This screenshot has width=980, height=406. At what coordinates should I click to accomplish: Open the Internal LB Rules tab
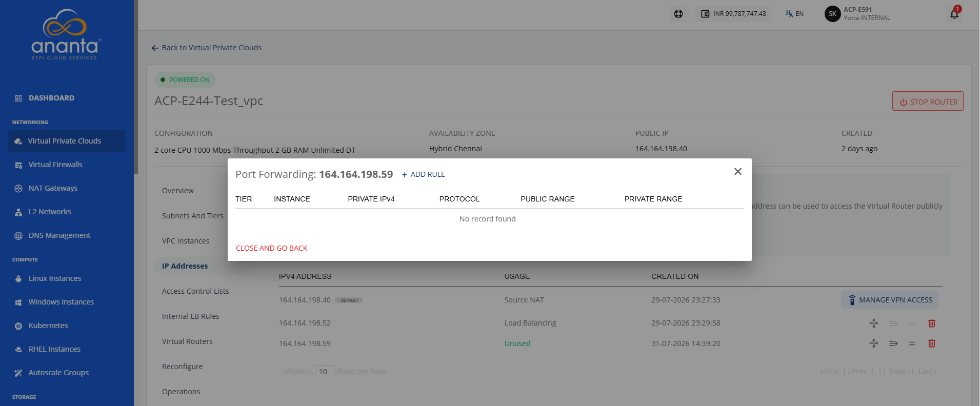[191, 316]
